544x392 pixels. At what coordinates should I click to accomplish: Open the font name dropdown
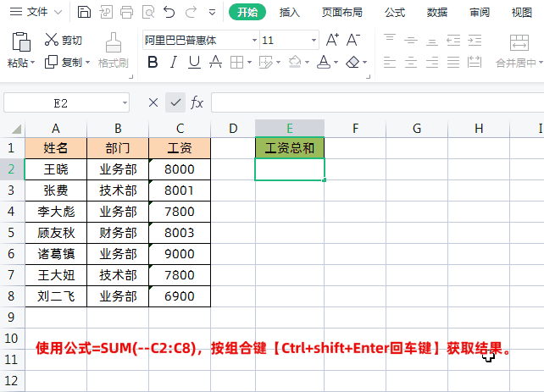click(x=253, y=41)
